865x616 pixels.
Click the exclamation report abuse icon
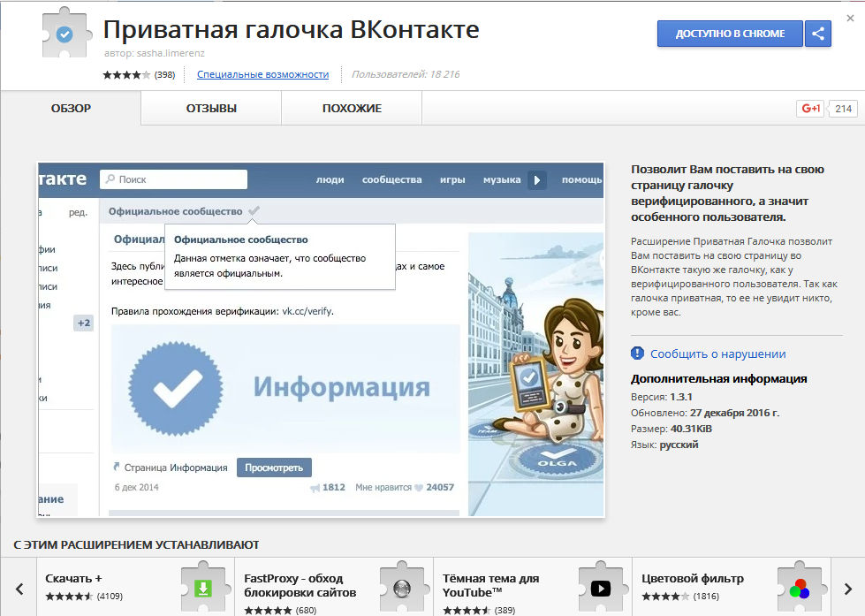637,354
